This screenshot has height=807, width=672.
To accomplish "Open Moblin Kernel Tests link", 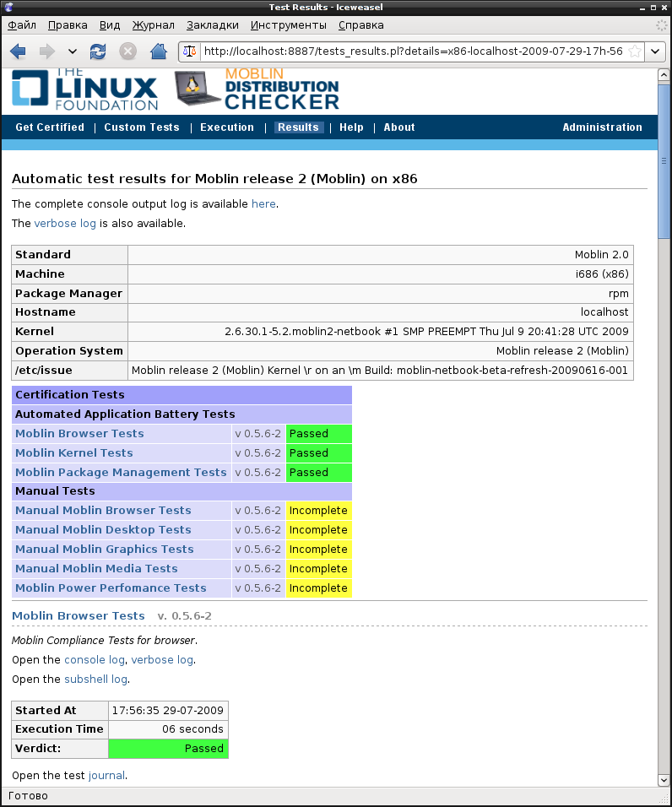I will [74, 453].
